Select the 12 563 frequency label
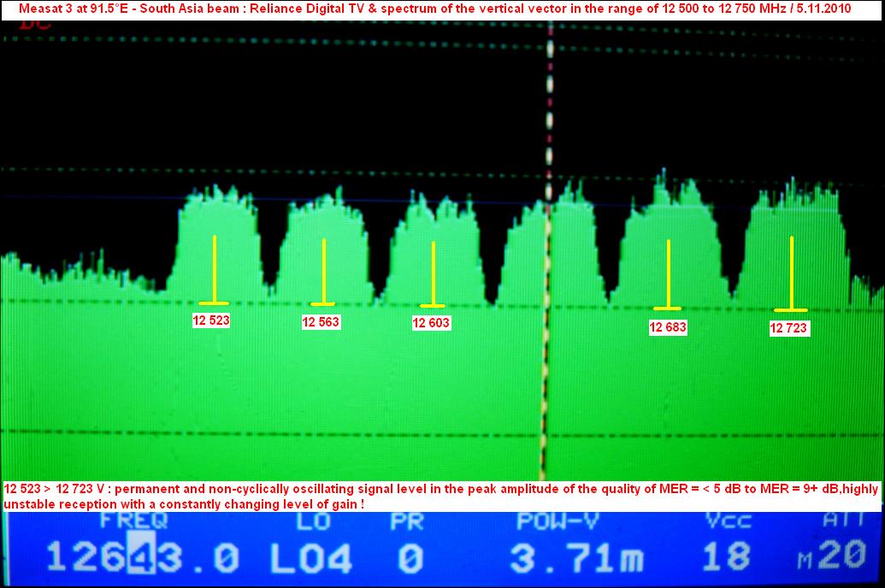The width and height of the screenshot is (885, 588). click(x=321, y=322)
